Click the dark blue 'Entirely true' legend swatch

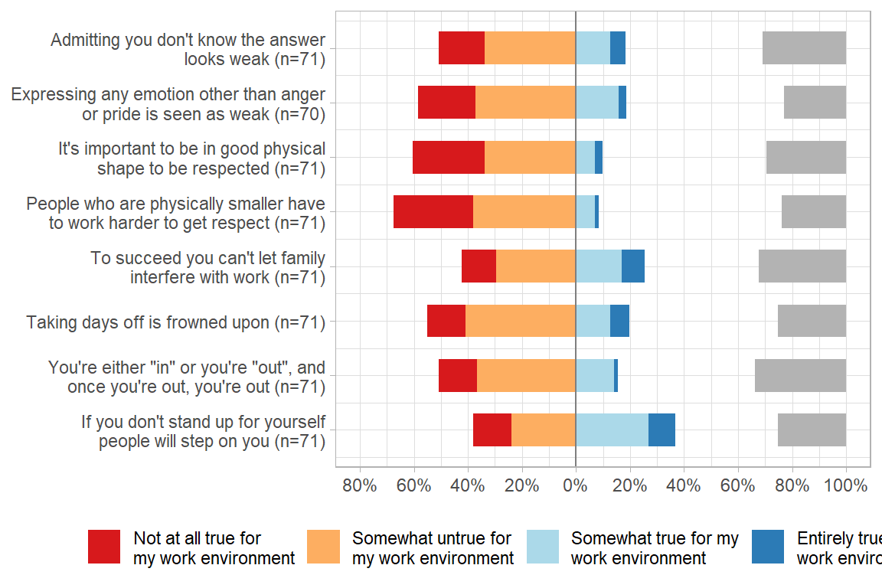768,547
